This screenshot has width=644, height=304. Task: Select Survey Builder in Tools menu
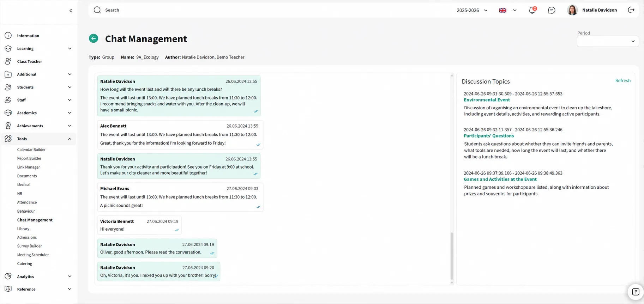click(x=30, y=246)
